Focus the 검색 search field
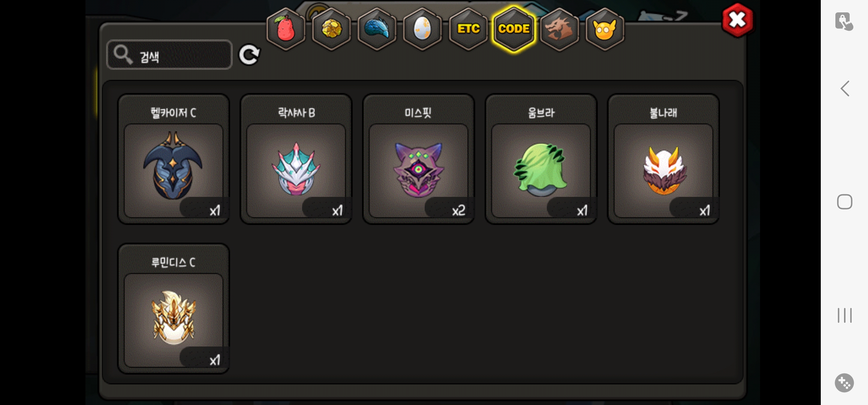This screenshot has width=868, height=405. (x=169, y=55)
